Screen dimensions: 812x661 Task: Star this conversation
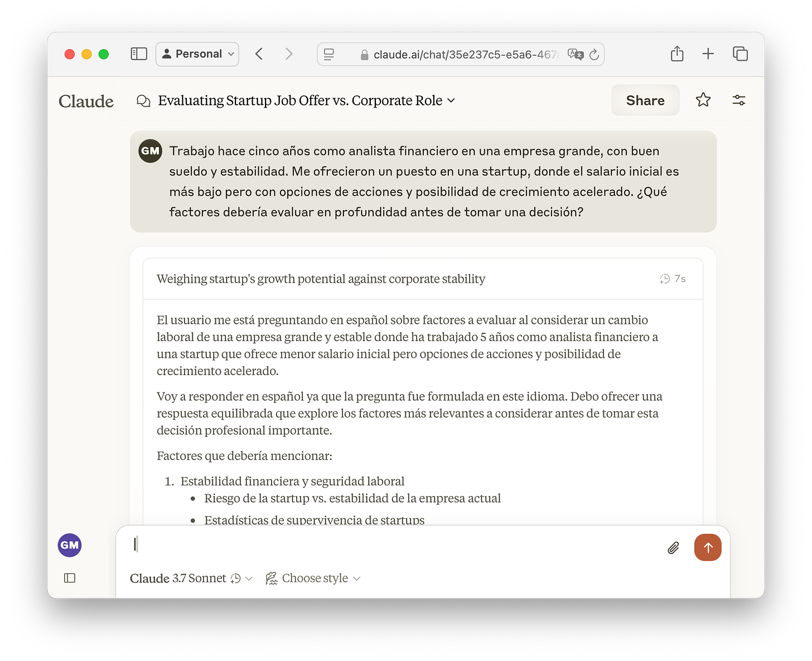(703, 100)
